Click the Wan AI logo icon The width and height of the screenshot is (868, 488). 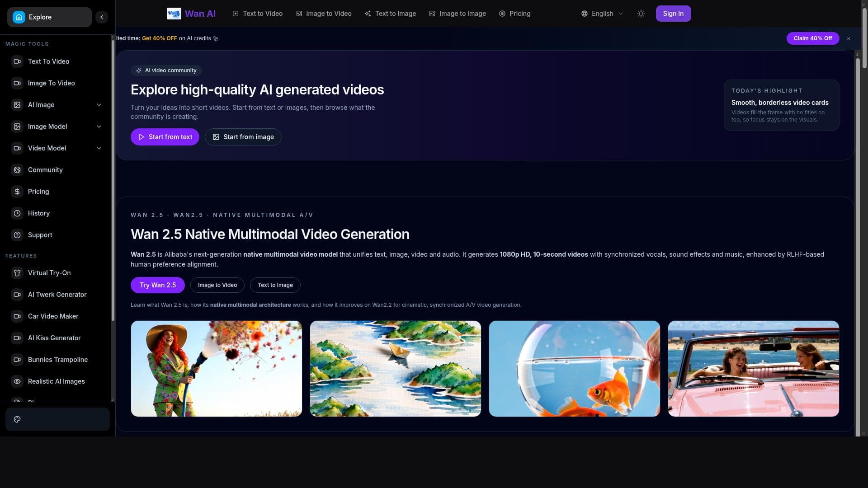point(174,14)
